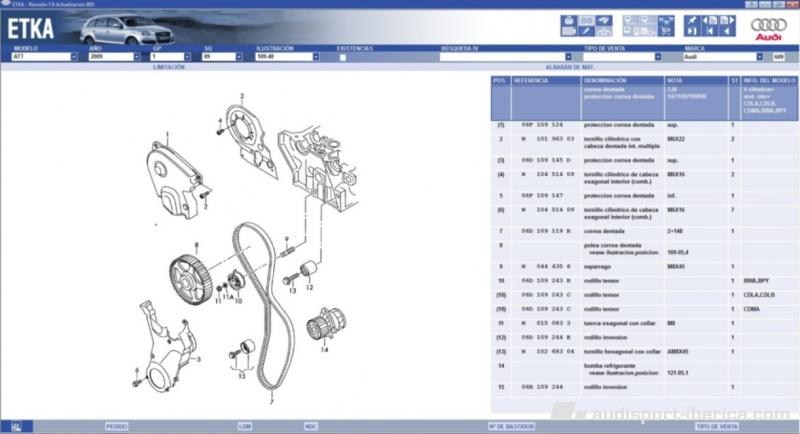Select the 'bomba refrigerante' row
The height and width of the screenshot is (434, 800).
[x=644, y=369]
